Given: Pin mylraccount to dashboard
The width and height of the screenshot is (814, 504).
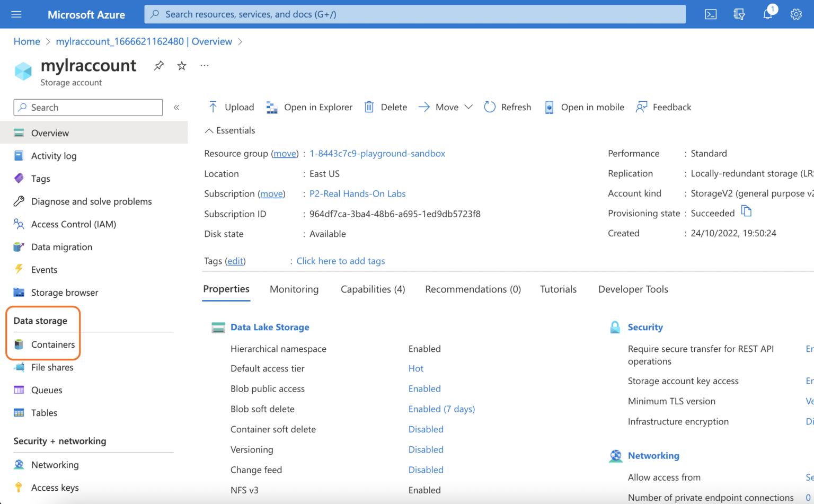Looking at the screenshot, I should point(158,65).
